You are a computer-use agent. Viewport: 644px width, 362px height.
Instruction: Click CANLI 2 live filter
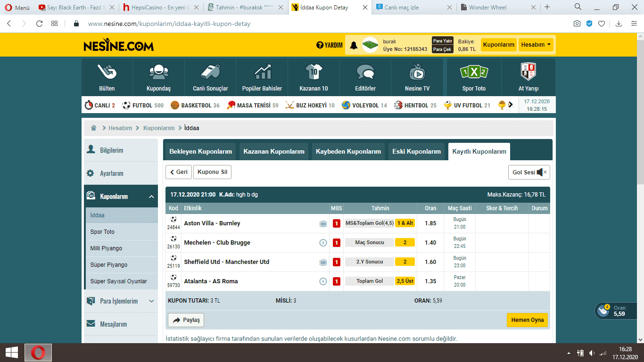(100, 105)
